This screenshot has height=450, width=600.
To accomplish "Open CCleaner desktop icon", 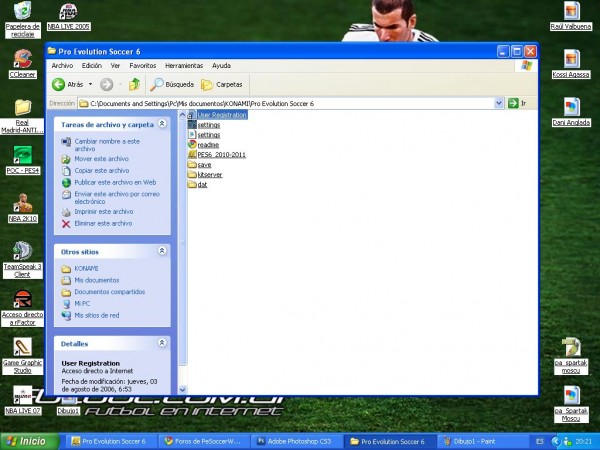I will point(23,64).
